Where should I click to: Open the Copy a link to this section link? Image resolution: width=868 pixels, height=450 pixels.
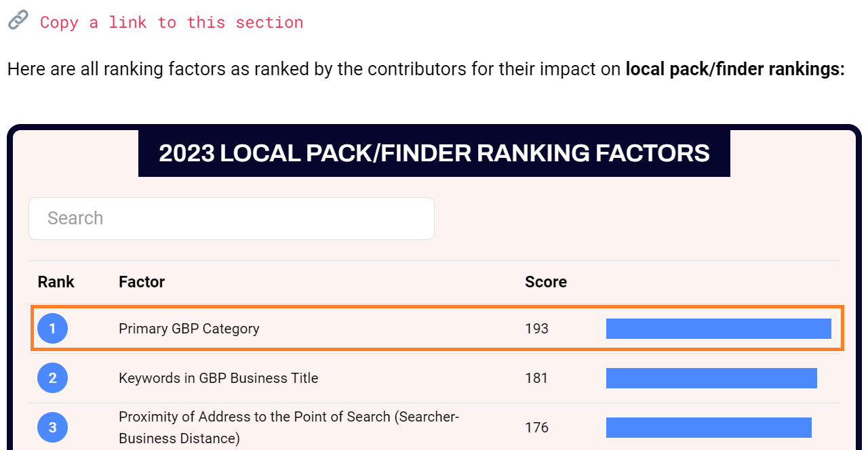pos(172,22)
